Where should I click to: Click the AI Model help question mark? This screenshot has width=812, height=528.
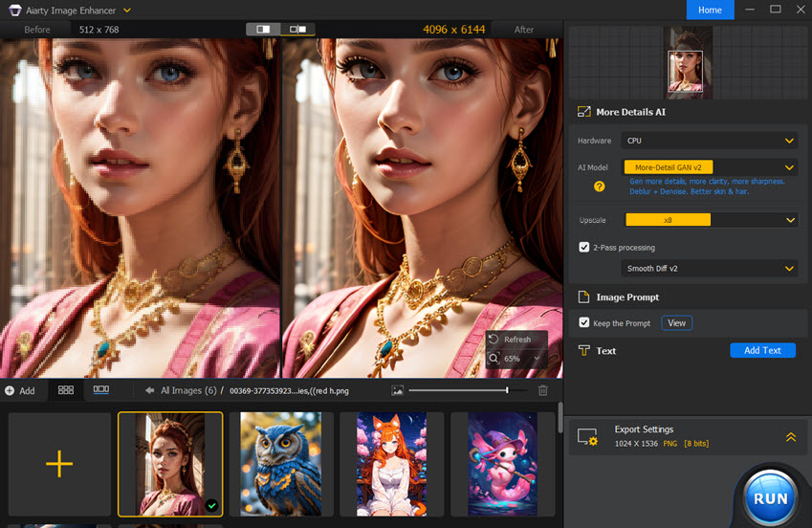click(x=599, y=187)
